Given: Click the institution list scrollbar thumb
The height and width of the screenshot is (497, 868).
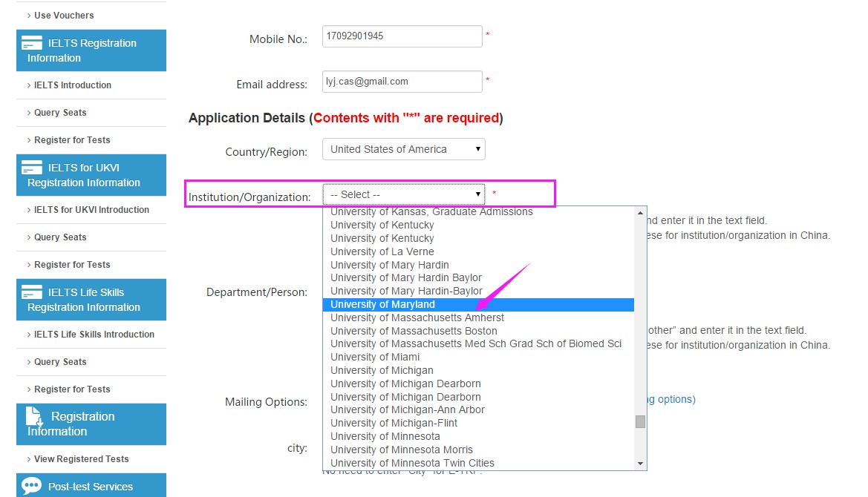Looking at the screenshot, I should tap(641, 422).
